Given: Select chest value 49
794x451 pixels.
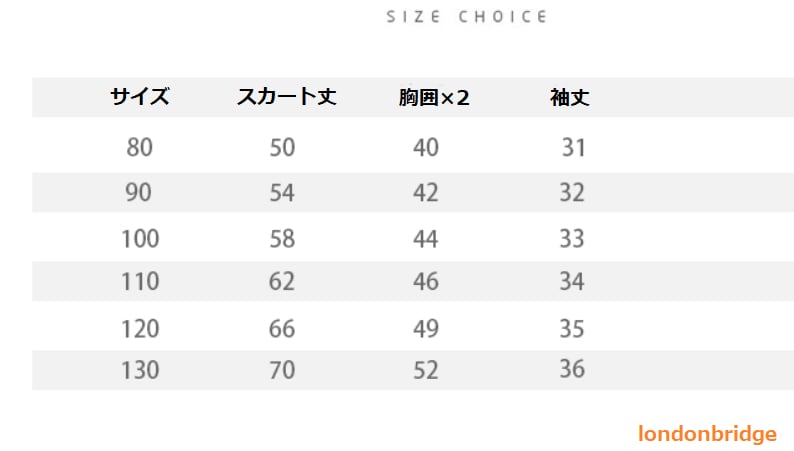Looking at the screenshot, I should pos(426,328).
